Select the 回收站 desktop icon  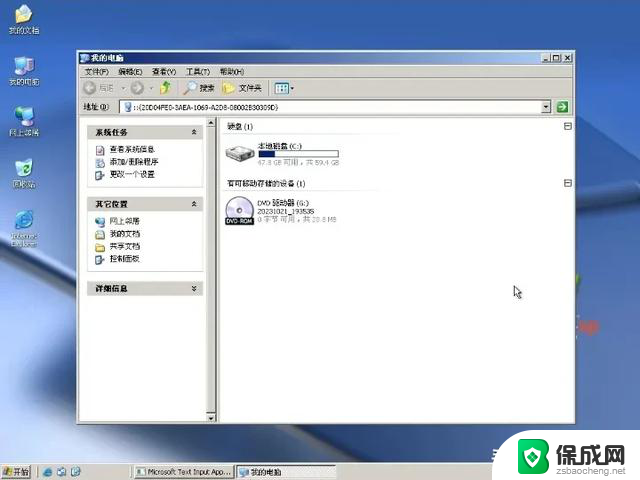tap(24, 173)
